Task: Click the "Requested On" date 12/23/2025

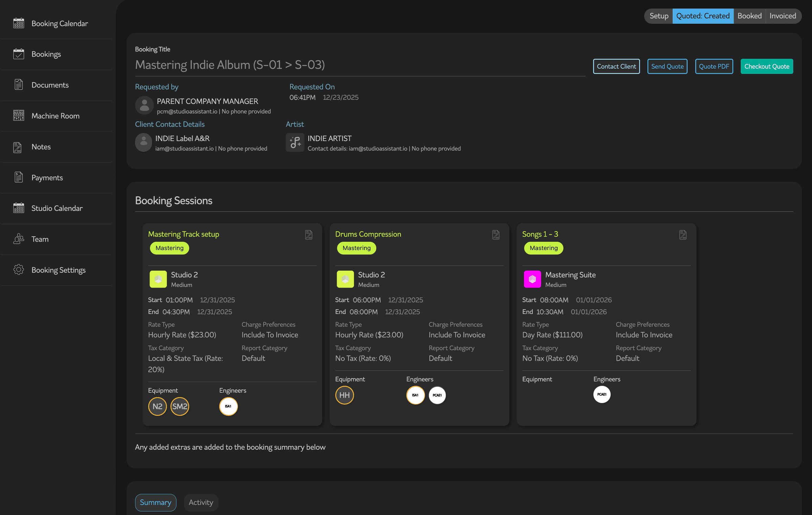Action: tap(341, 97)
